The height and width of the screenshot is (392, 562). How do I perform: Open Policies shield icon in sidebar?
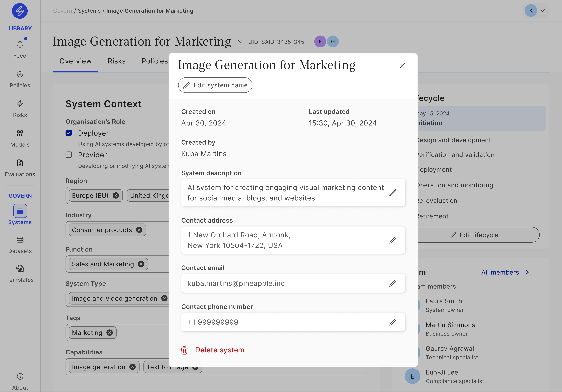20,74
